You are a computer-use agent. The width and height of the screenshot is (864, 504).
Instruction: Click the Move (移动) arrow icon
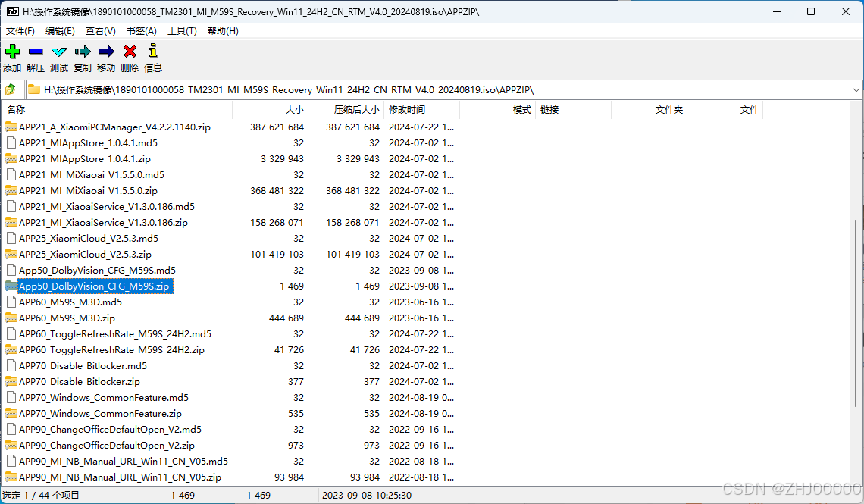tap(106, 52)
